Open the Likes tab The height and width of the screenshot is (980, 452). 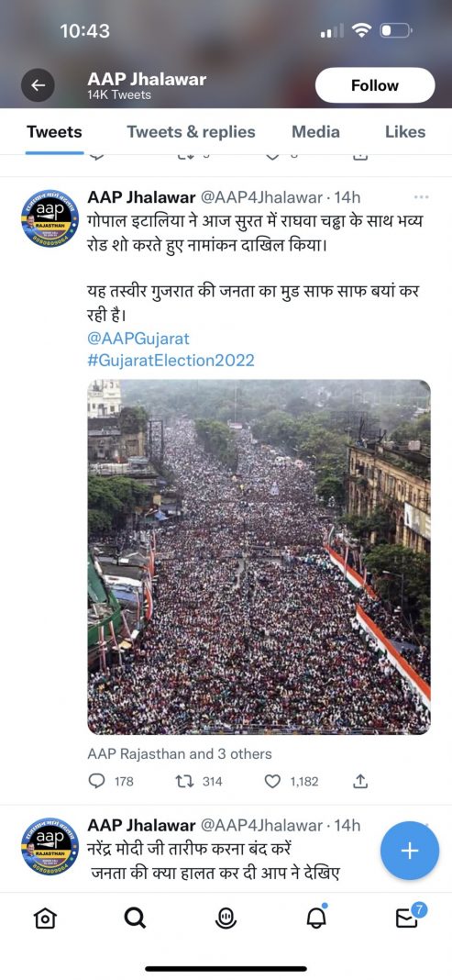click(405, 132)
